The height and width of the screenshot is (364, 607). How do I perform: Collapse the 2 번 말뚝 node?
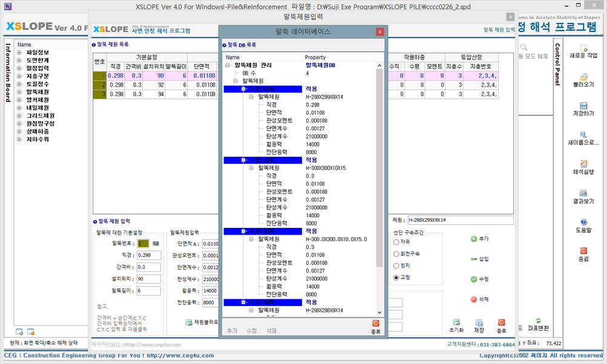243,160
